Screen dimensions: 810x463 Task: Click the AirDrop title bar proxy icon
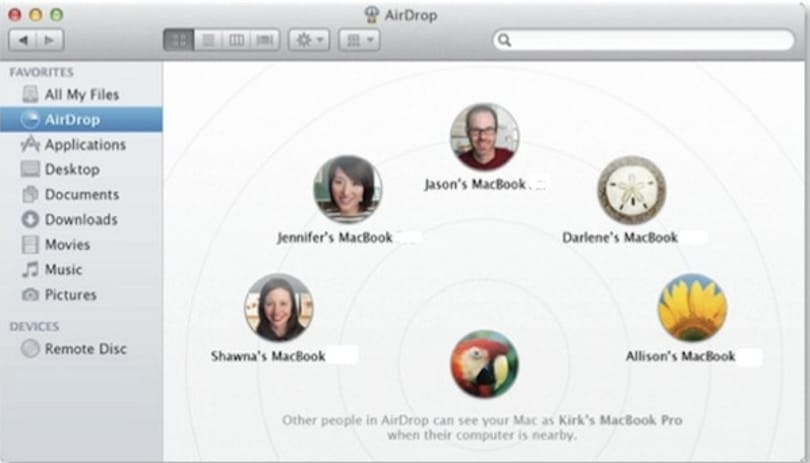pyautogui.click(x=371, y=14)
